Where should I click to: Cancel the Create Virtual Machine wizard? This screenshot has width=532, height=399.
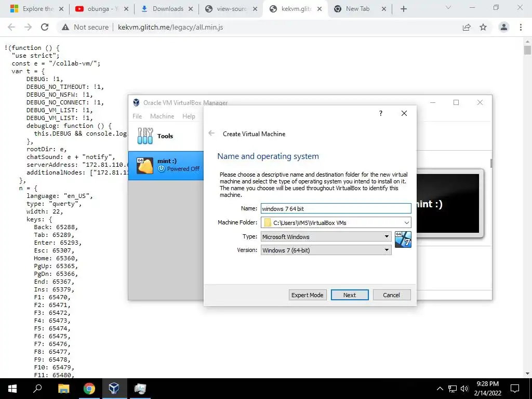[392, 295]
